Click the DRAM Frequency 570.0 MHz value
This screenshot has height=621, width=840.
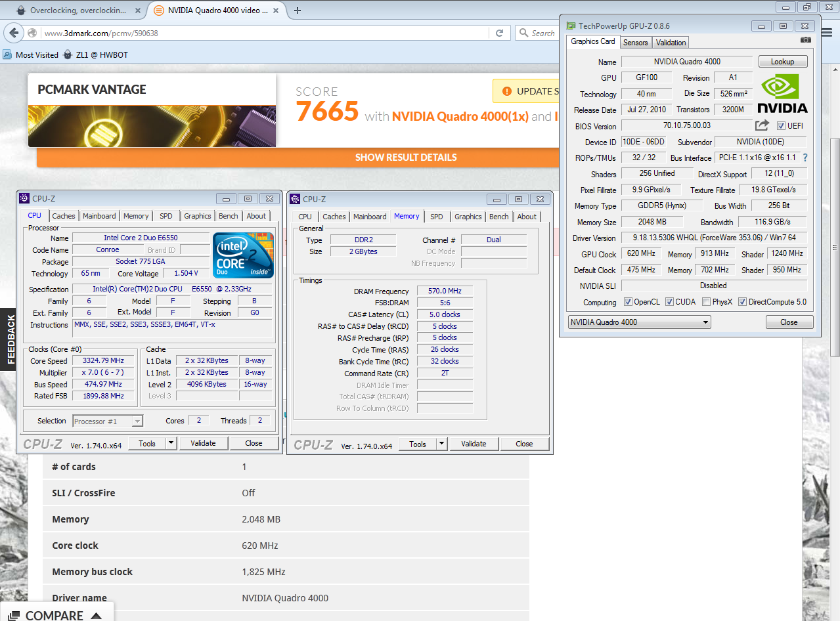point(445,291)
